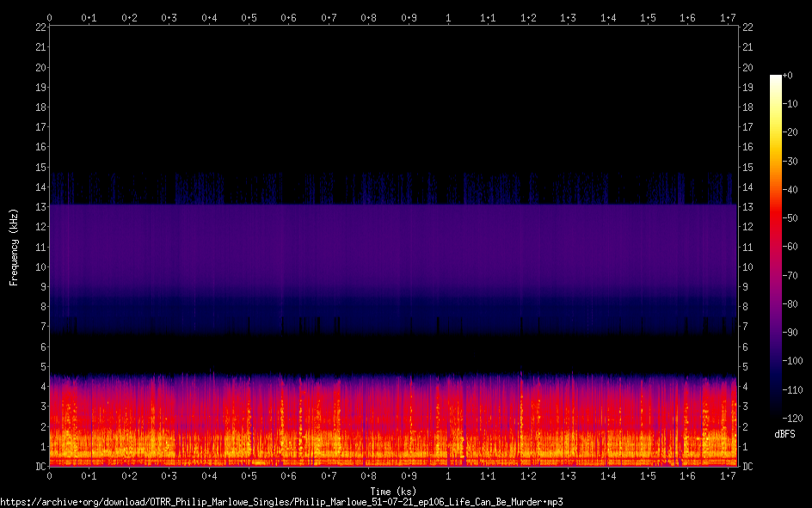Screen dimensions: 812x508
Task: Click the 1.7 tick on bottom time axis
Action: 727,475
